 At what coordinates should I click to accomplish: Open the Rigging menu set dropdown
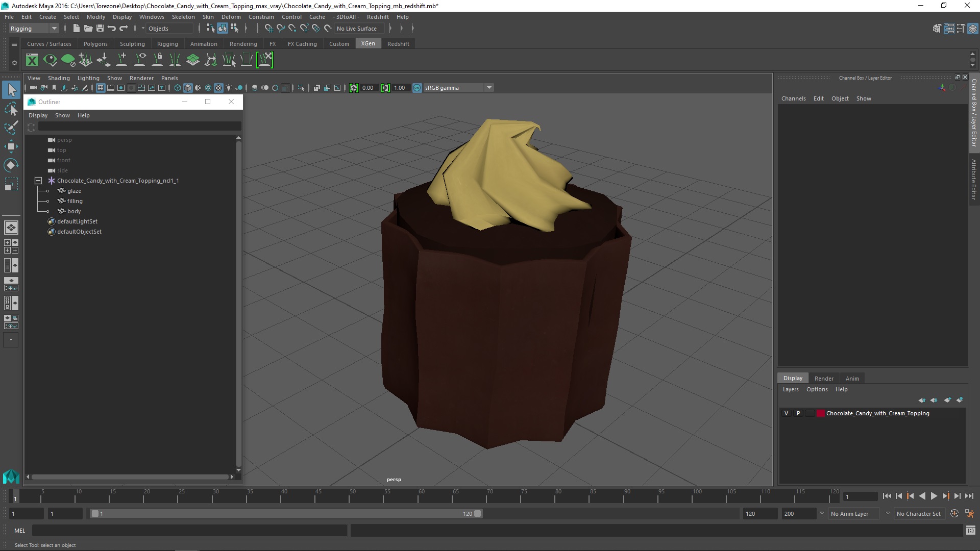click(x=34, y=29)
